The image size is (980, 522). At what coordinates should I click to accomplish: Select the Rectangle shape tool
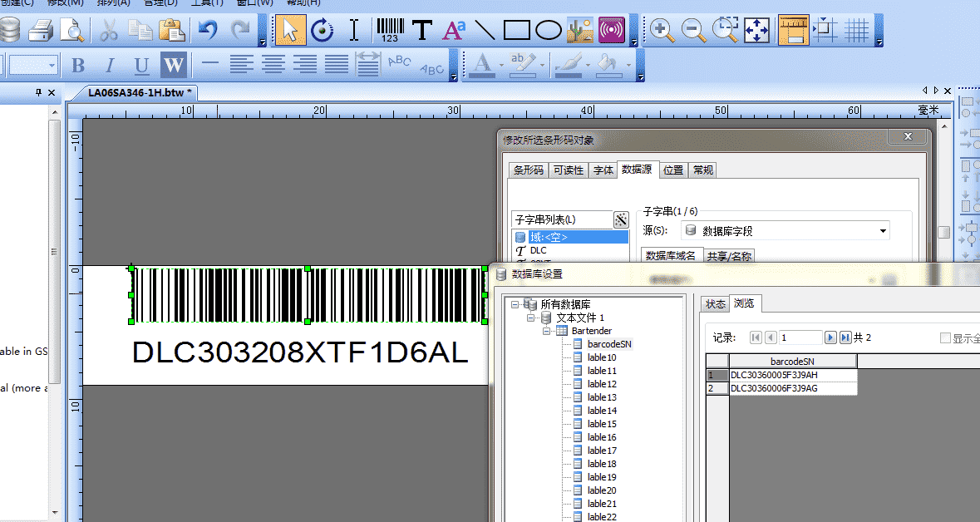(x=517, y=29)
